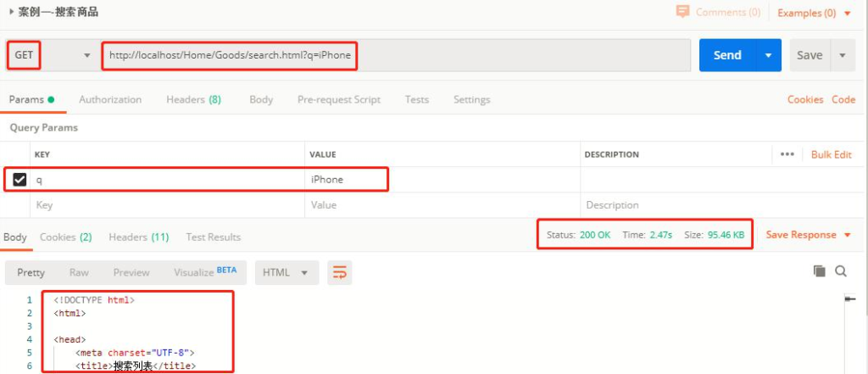Copy response body with copy icon

click(x=819, y=271)
